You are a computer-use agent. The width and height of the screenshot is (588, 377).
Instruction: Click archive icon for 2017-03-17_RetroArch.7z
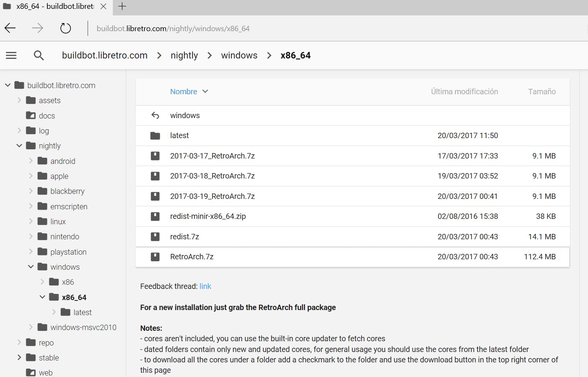[155, 156]
